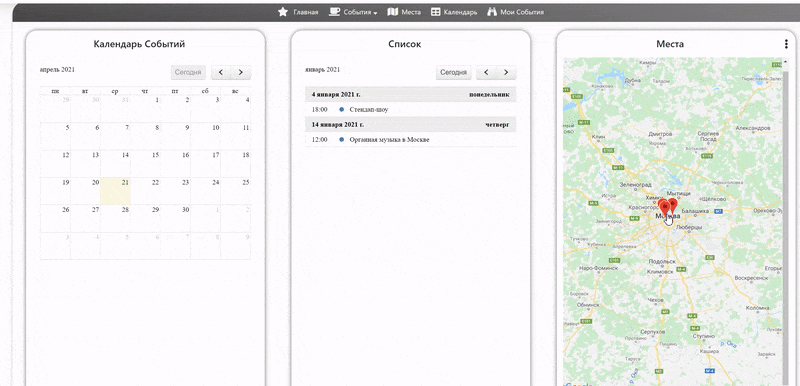The image size is (800, 386).
Task: Go to previous period in Список panel
Action: click(x=486, y=72)
